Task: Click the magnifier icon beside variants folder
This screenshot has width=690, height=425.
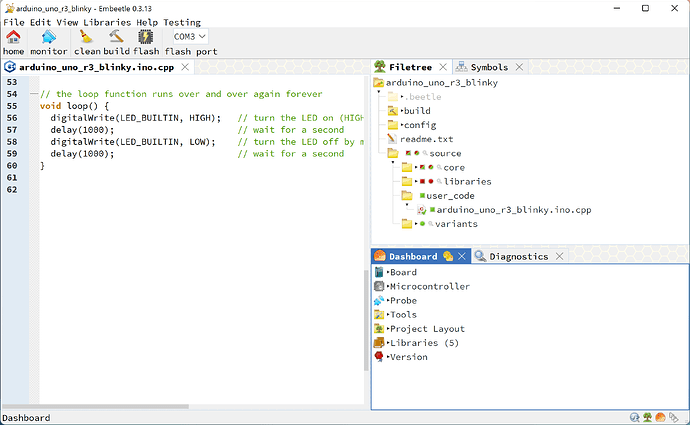Action: pyautogui.click(x=431, y=223)
